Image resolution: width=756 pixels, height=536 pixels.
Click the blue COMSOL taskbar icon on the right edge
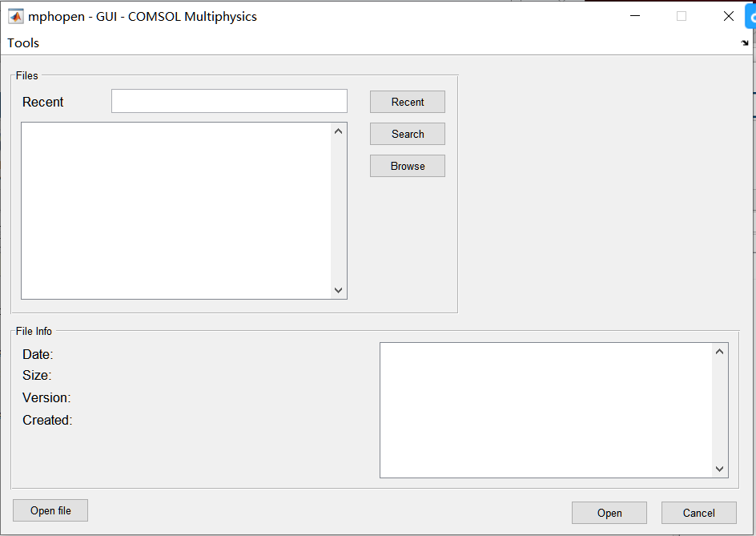[x=751, y=16]
